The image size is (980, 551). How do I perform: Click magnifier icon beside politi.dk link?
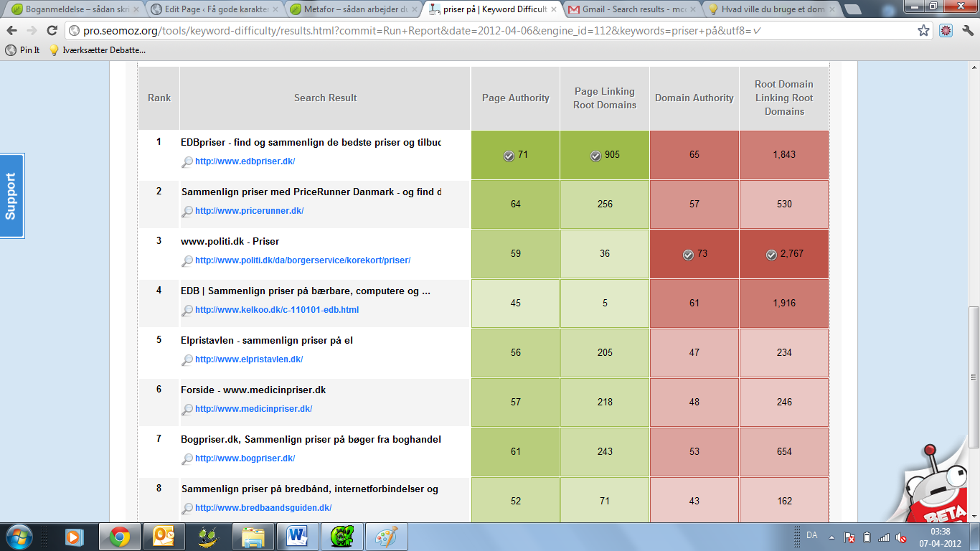tap(187, 261)
